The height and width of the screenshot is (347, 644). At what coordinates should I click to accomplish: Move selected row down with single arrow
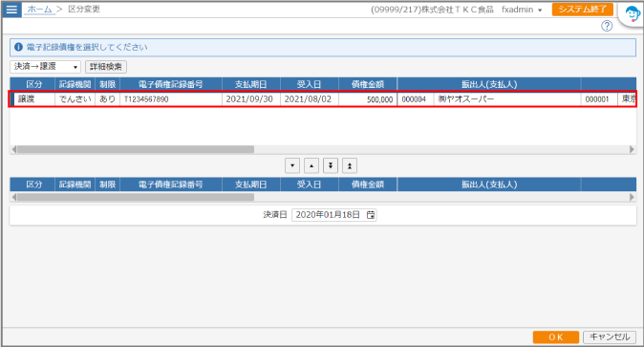pos(292,165)
